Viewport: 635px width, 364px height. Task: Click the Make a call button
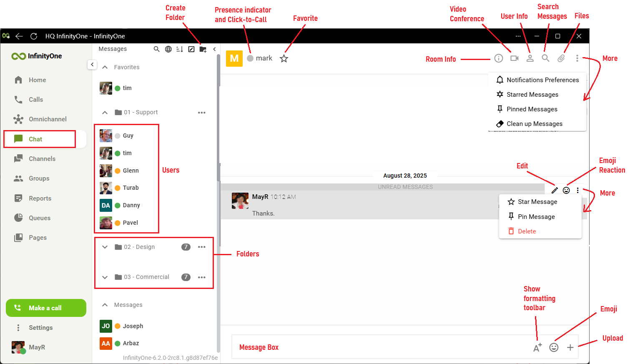click(x=46, y=308)
